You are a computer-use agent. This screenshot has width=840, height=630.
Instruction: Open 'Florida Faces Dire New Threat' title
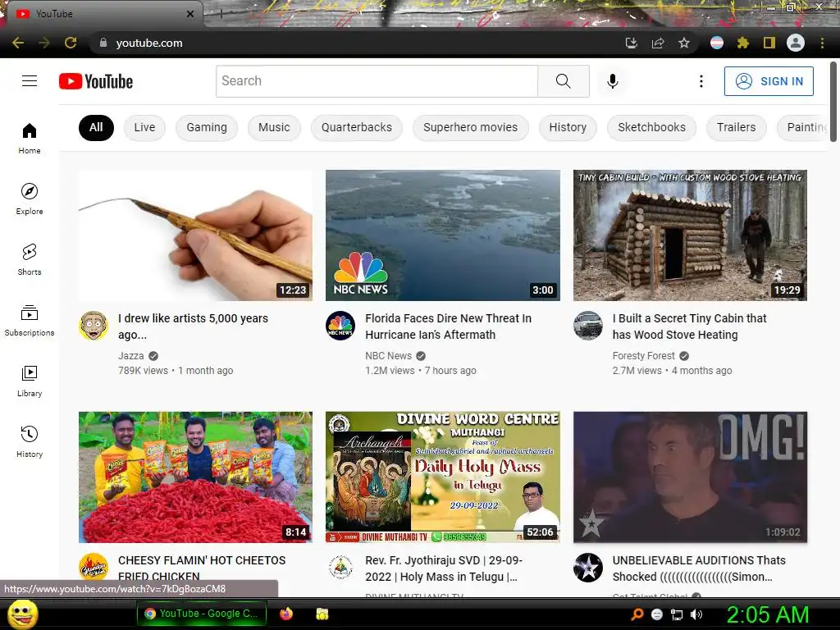449,326
